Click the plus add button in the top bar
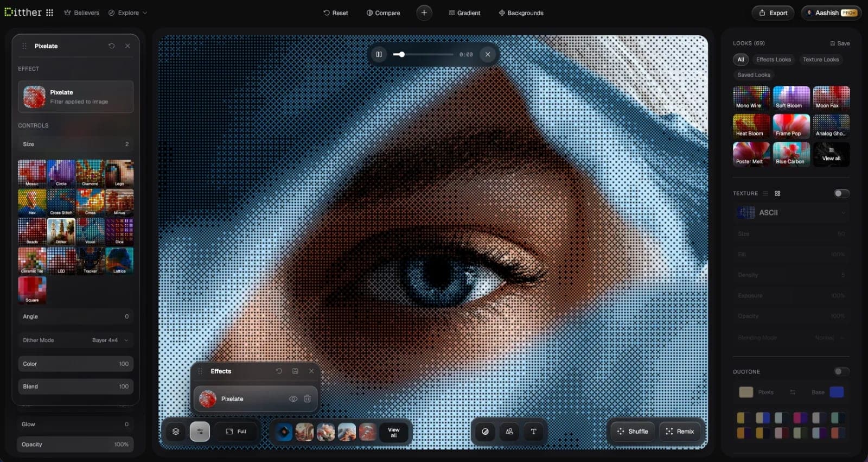The image size is (868, 462). pos(424,12)
